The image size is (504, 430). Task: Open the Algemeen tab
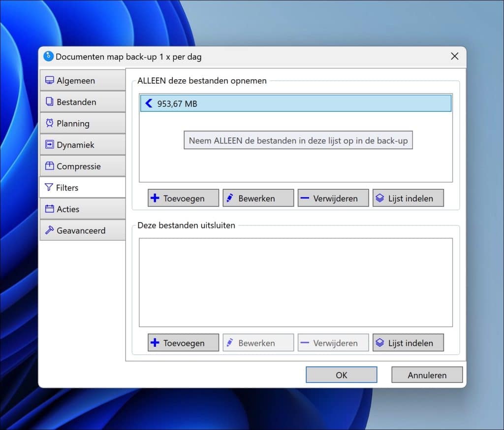coord(83,80)
